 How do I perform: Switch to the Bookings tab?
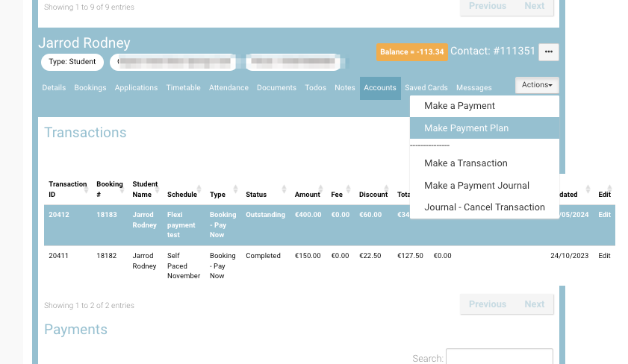[90, 88]
